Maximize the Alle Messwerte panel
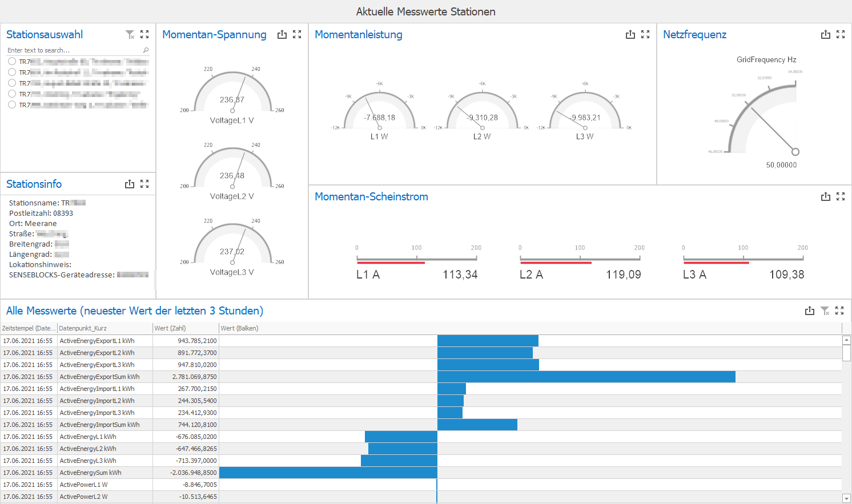852x504 pixels. [839, 311]
